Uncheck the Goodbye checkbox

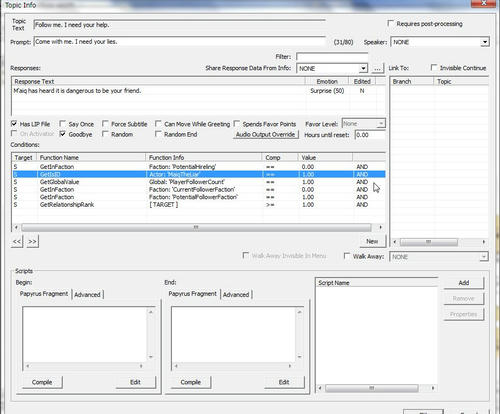click(x=63, y=134)
